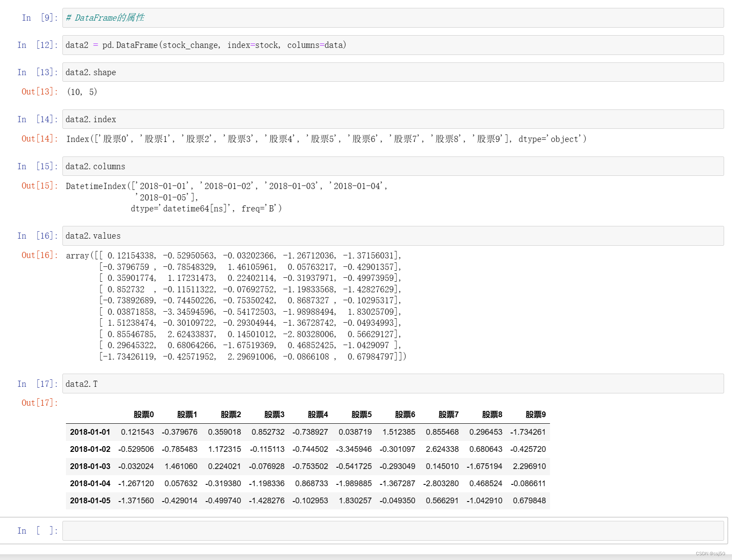Screen dimensions: 732x560
Task: Click the data2.T code cell
Action: pos(393,384)
